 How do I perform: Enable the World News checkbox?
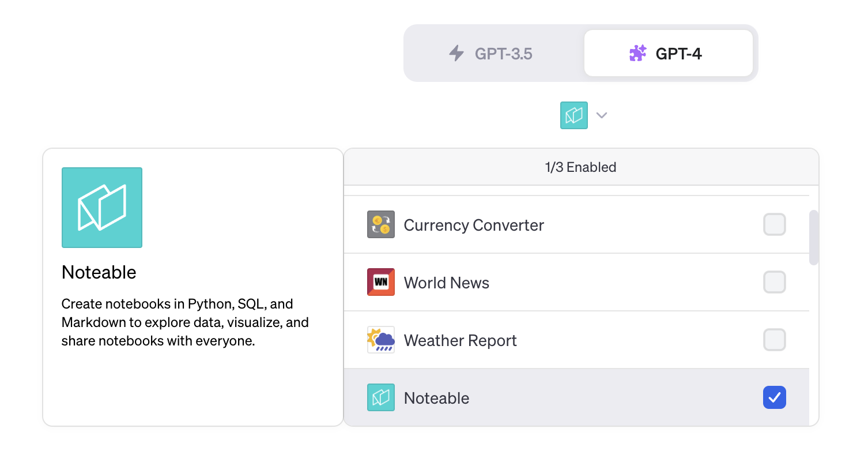click(775, 282)
